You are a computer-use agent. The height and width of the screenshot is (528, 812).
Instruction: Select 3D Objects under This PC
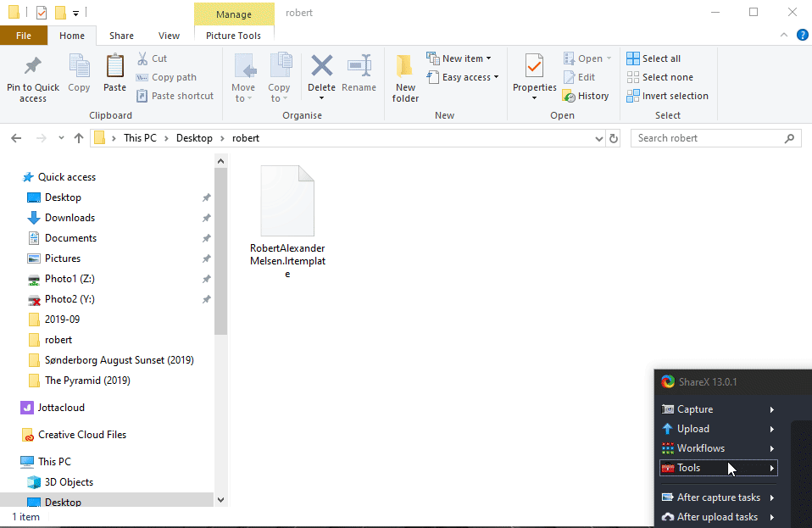(x=69, y=482)
